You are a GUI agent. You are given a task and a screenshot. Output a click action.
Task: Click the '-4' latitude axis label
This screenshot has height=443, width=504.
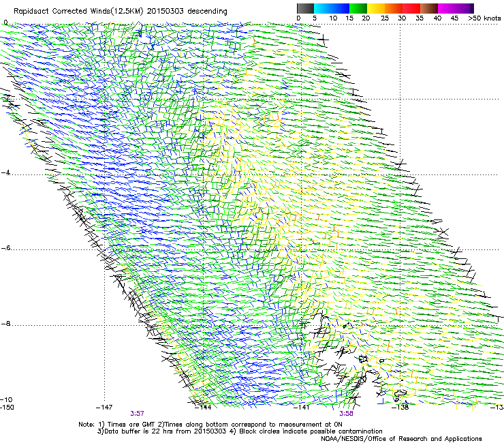click(5, 172)
